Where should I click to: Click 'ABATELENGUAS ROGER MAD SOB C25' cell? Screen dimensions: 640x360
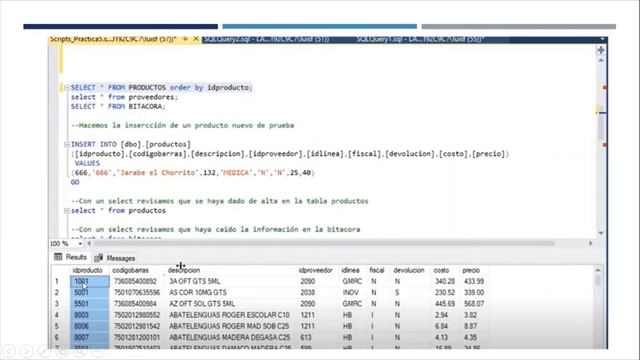[229, 326]
